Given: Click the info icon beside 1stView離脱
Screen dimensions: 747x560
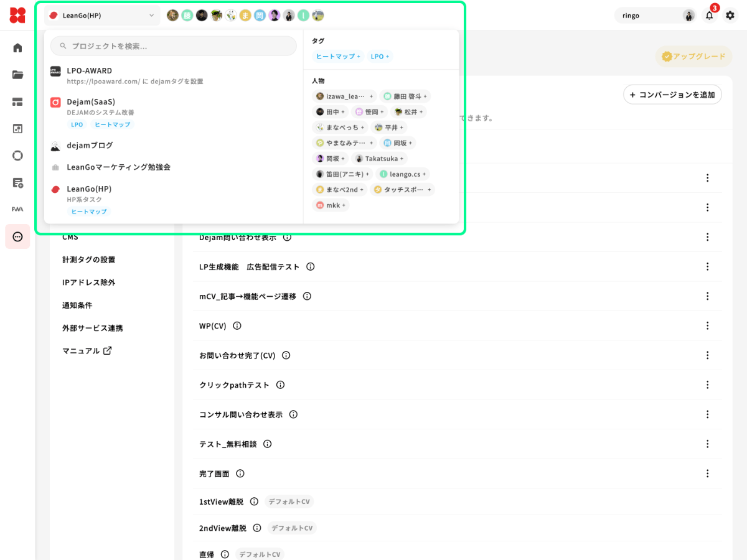Looking at the screenshot, I should pyautogui.click(x=254, y=502).
